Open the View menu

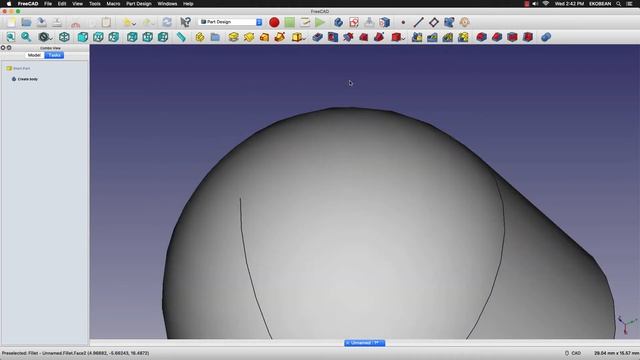(77, 4)
